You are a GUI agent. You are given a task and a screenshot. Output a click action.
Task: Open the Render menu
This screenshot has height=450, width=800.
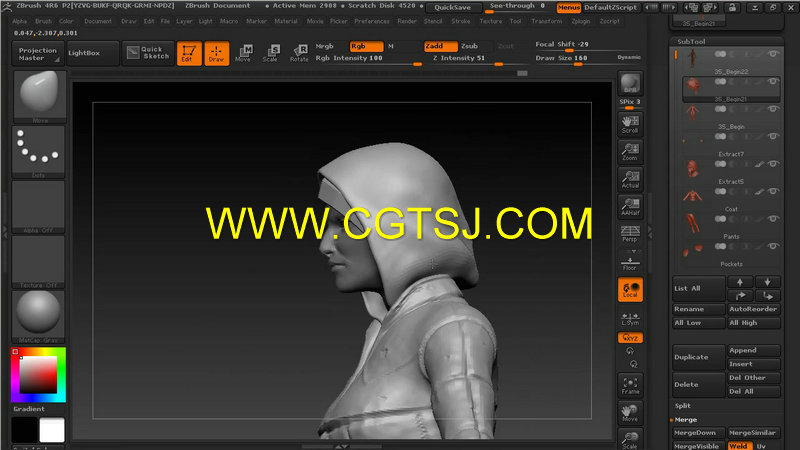[x=407, y=21]
